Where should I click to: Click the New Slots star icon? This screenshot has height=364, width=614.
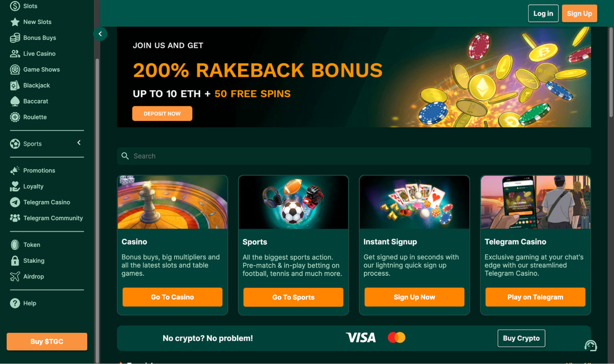15,22
